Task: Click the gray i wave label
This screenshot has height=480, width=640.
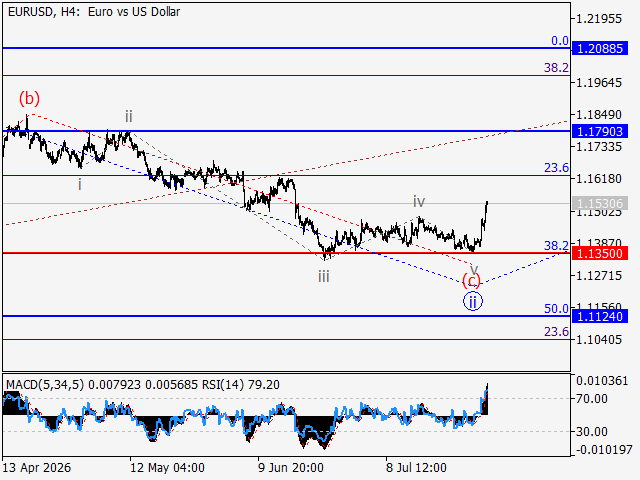Action: 80,185
